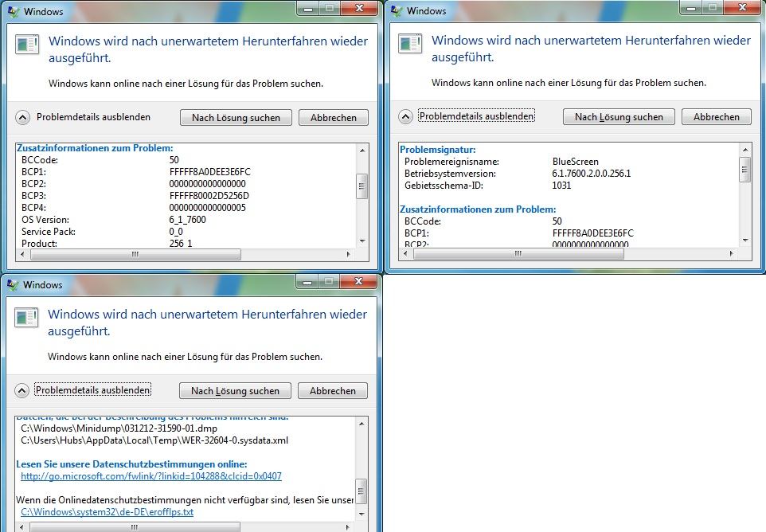Viewport: 766px width, 532px height.
Task: Close the Minidump paths dialog
Action: (x=358, y=281)
